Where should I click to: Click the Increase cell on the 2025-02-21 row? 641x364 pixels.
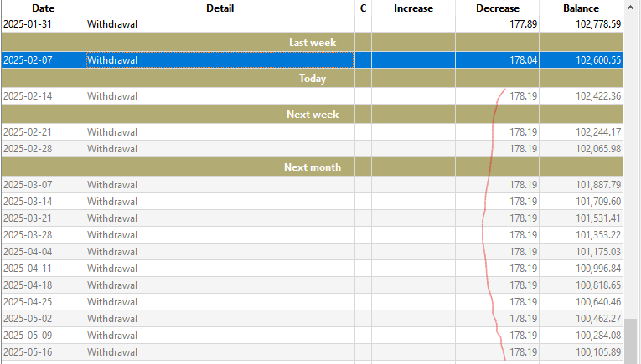coord(413,132)
